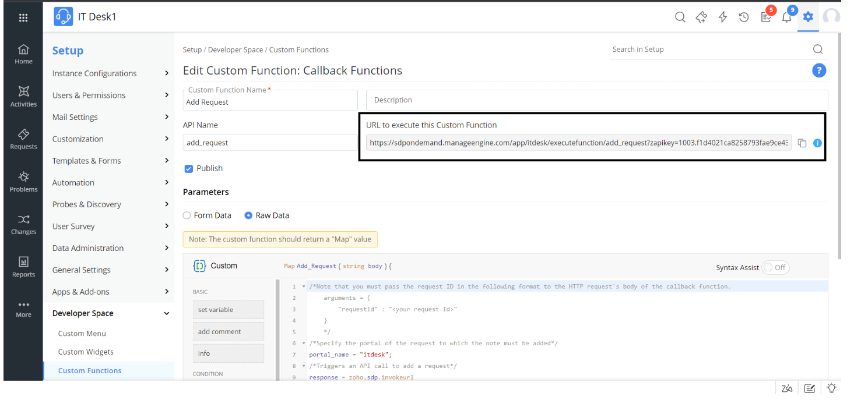Click the magnifier in Search in Setup

(818, 49)
